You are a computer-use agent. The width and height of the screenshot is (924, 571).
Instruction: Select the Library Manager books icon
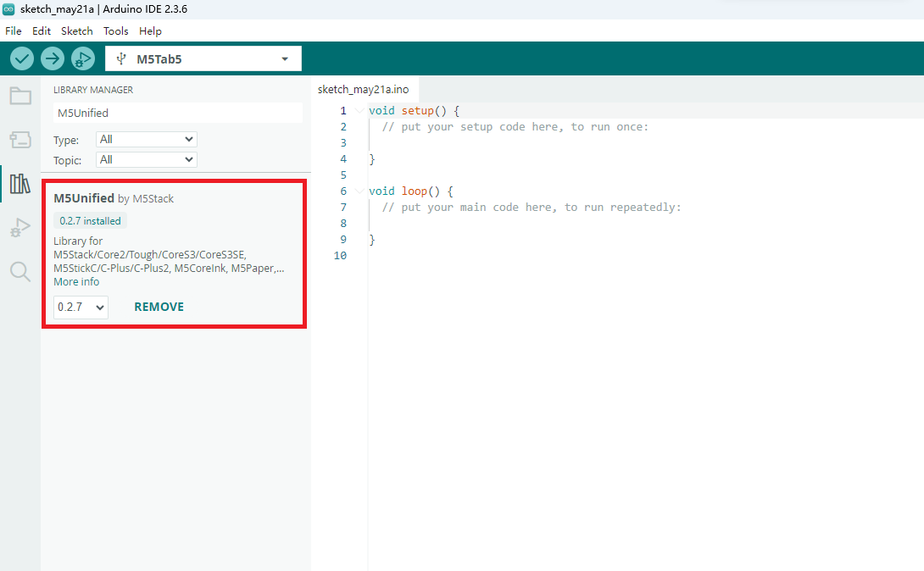pos(20,184)
